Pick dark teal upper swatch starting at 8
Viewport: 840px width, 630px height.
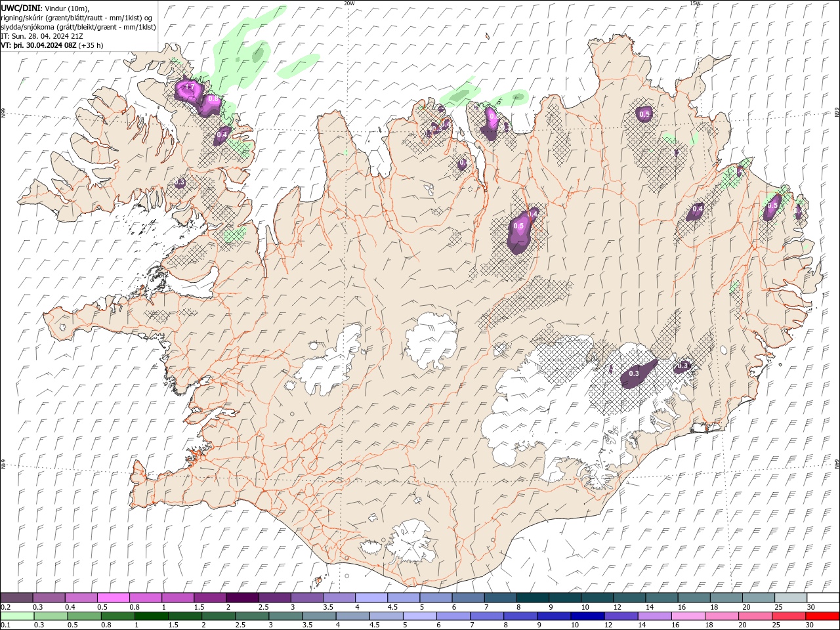(532, 597)
